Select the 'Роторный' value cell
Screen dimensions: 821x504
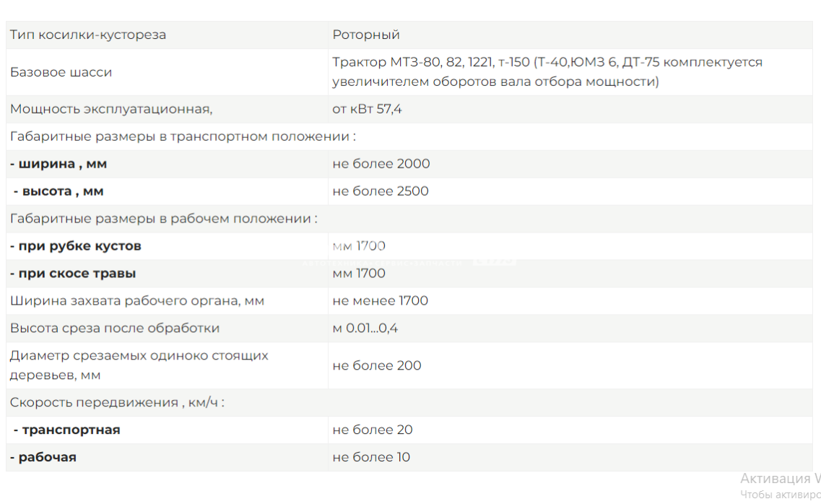click(x=366, y=35)
